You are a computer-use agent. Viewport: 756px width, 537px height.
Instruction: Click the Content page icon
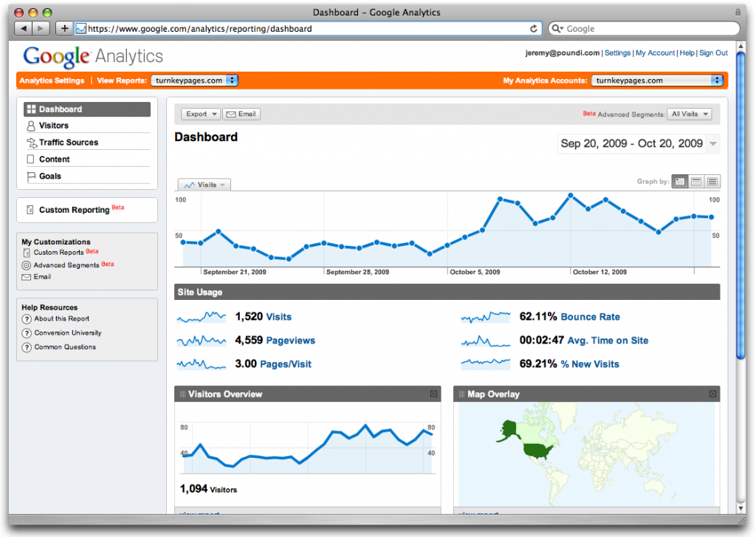[31, 160]
